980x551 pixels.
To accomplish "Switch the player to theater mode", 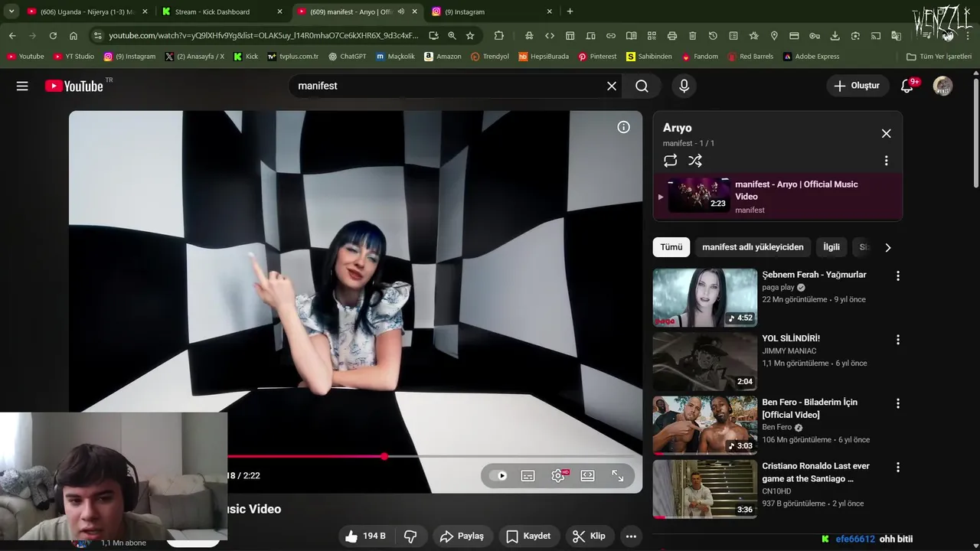I will (x=588, y=475).
